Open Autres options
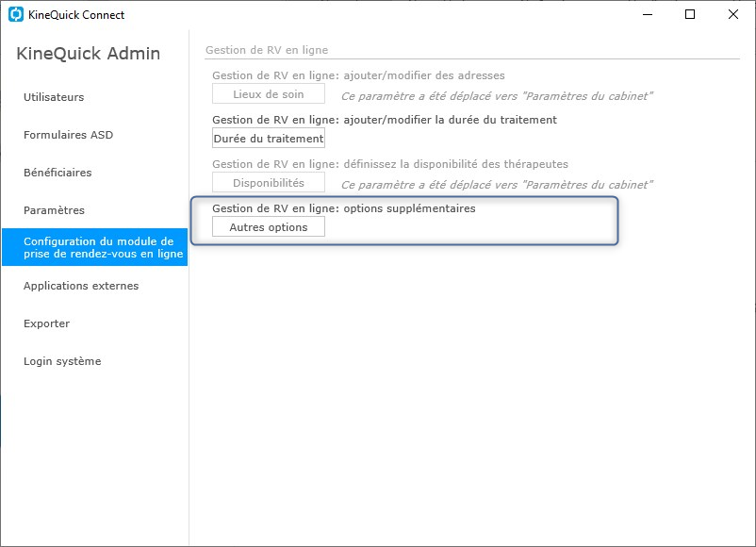Screen dimensions: 756x547 pyautogui.click(x=269, y=227)
